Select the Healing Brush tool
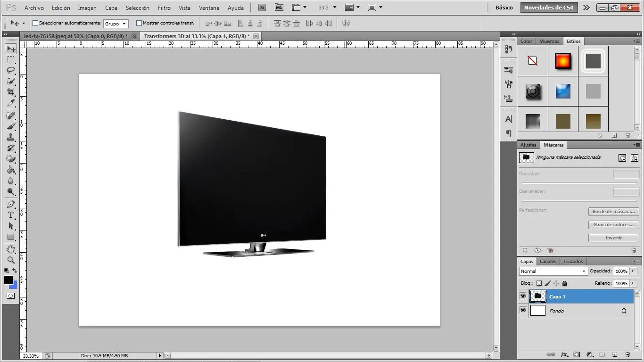The image size is (644, 362). (x=11, y=115)
